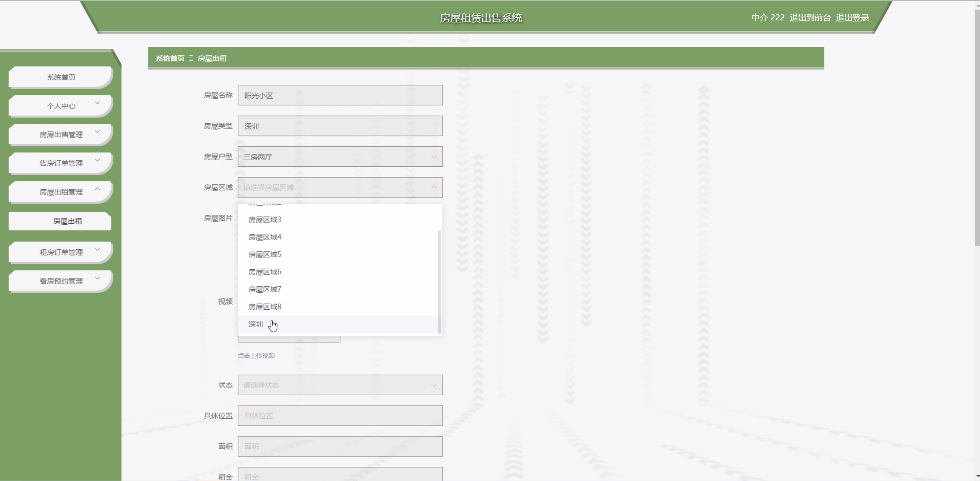Choose 房屋区域5 in the dropdown list
This screenshot has width=980, height=481.
point(265,255)
